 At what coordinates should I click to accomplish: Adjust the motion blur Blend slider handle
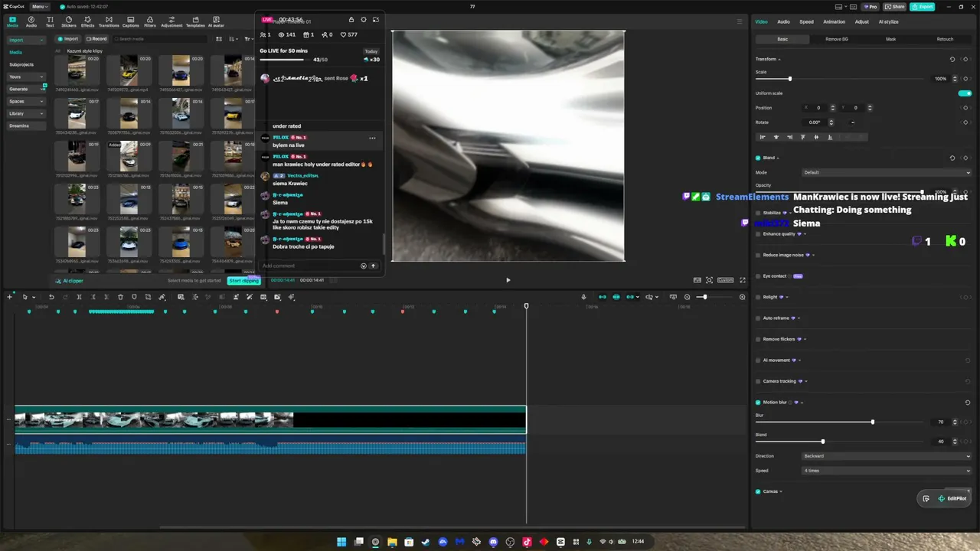coord(823,442)
